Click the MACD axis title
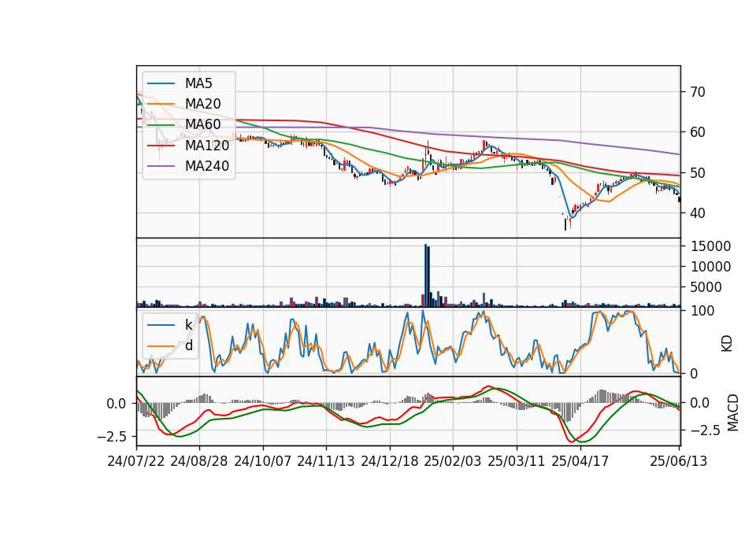Screen dimensions: 756x543 [733, 412]
